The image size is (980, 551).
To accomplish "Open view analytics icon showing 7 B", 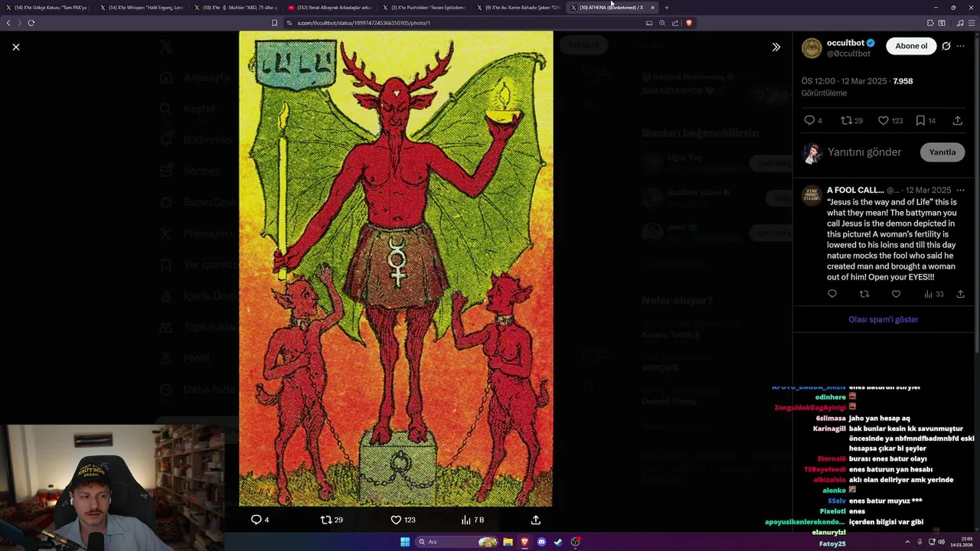I will 465,520.
